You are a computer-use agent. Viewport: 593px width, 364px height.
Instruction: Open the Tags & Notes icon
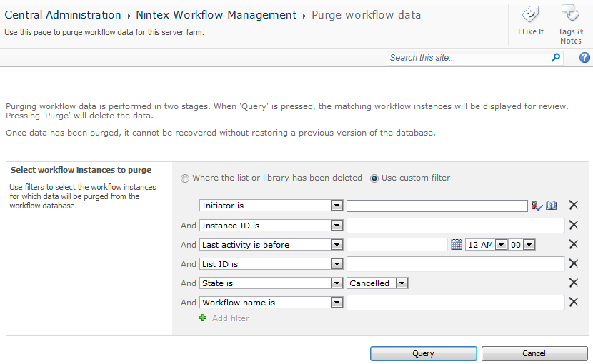point(570,13)
